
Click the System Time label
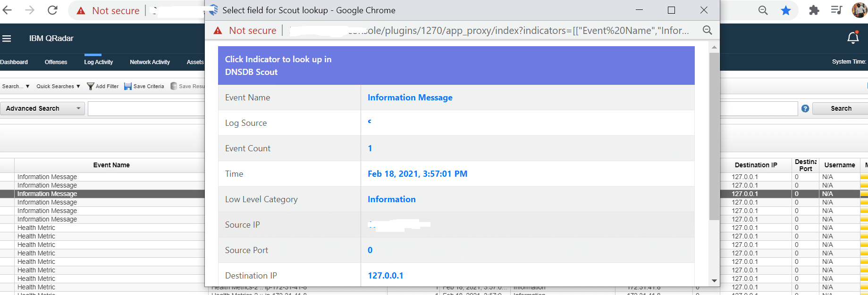click(x=849, y=62)
